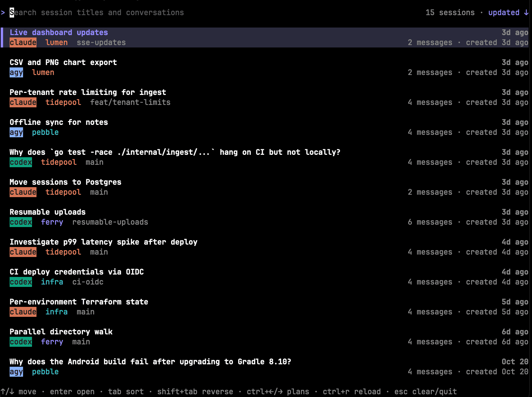This screenshot has height=397, width=532.
Task: Click the "↑/↓ move" footer hint
Action: point(19,391)
